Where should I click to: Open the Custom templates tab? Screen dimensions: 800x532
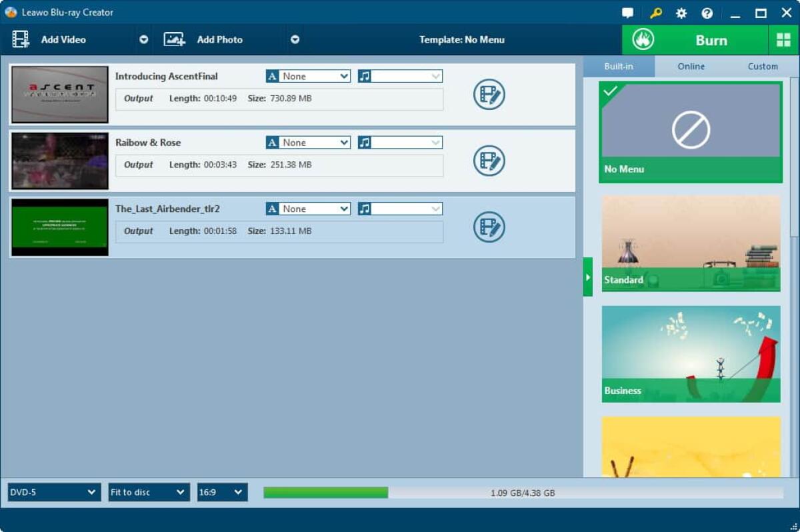[x=762, y=66]
